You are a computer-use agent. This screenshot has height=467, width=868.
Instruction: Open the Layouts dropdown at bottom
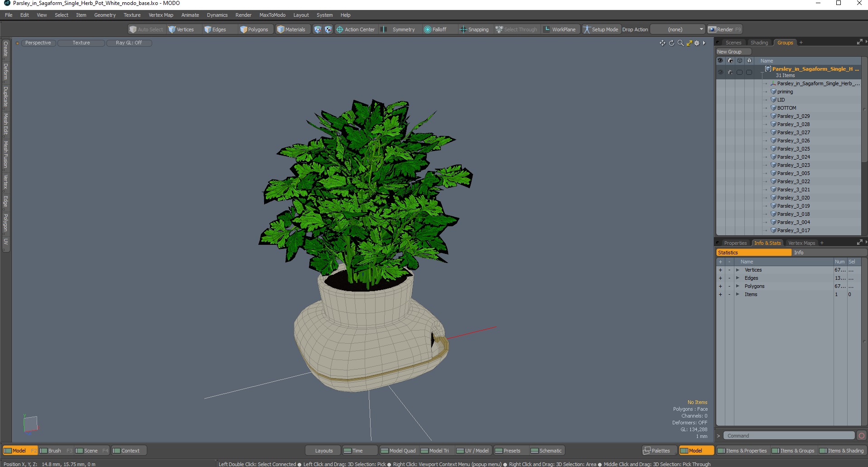point(323,451)
